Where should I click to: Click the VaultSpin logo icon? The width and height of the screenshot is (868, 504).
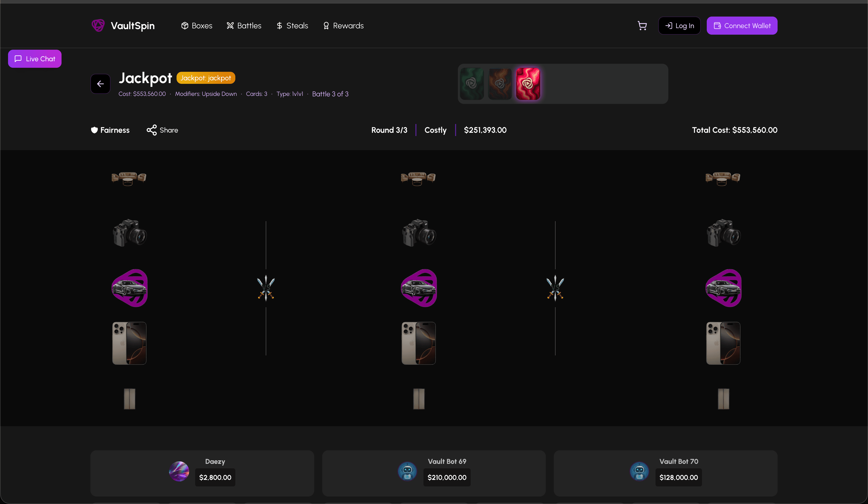[98, 25]
